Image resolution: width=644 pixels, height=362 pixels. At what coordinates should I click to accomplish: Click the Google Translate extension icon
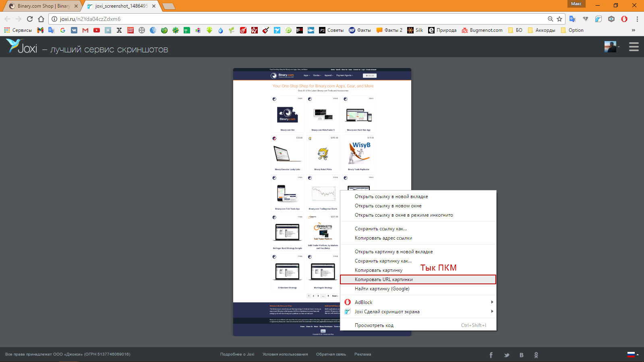573,19
